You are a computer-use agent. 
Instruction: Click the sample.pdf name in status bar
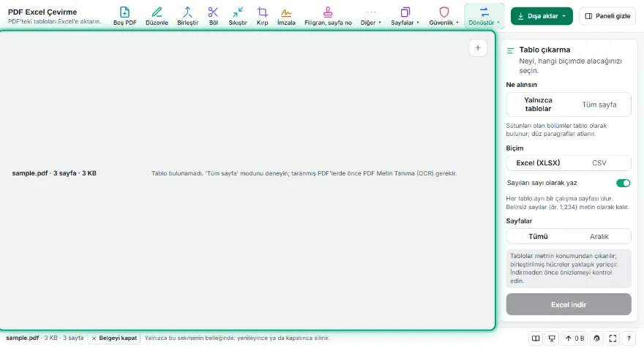22,338
